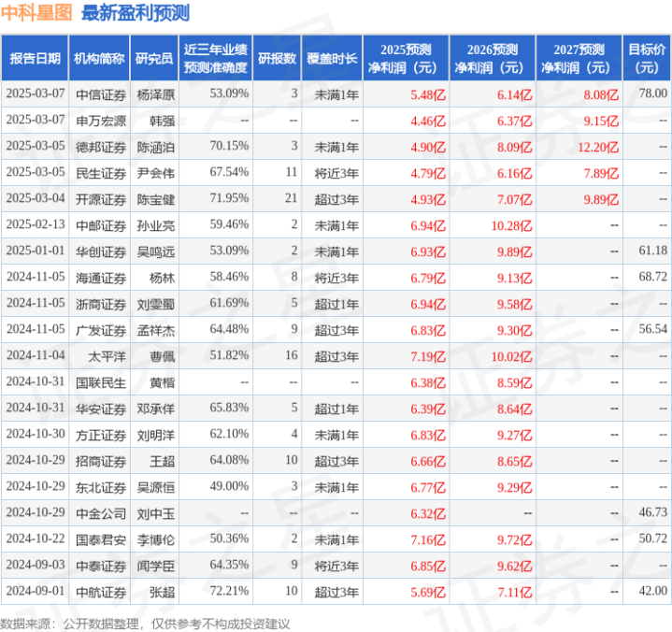Click the 覆盖时长 column header

332,58
